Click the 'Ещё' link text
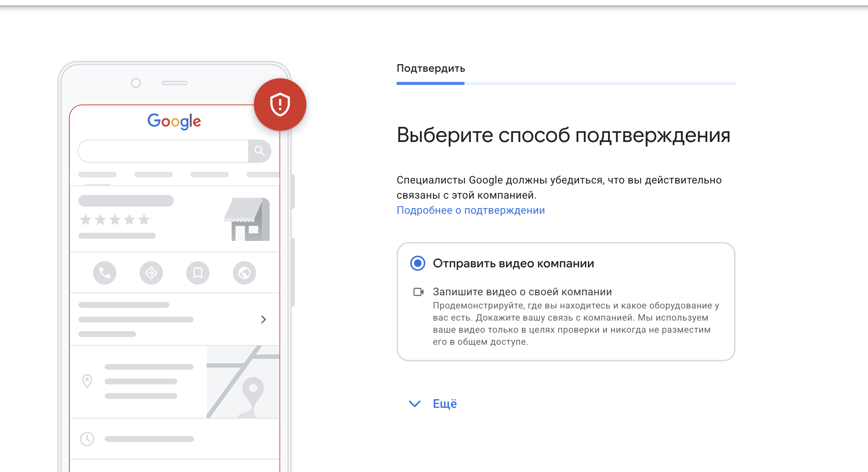Image resolution: width=868 pixels, height=472 pixels. pyautogui.click(x=445, y=404)
